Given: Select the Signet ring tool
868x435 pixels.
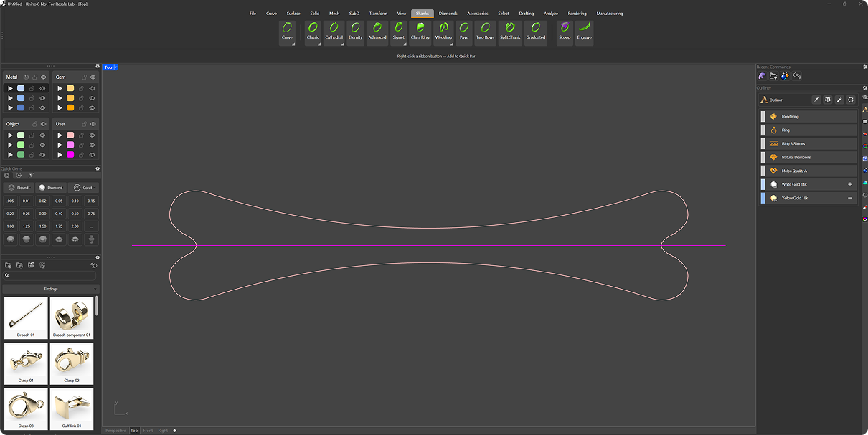Looking at the screenshot, I should coord(399,33).
